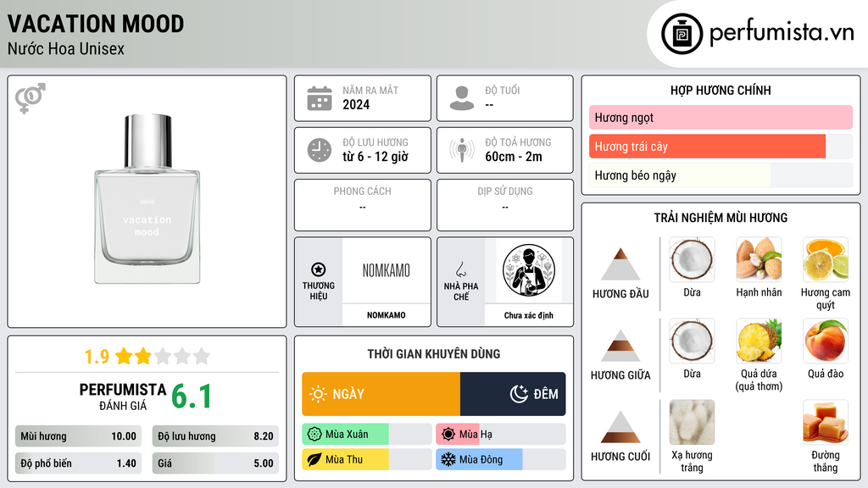Screen dimensions: 868x488
Task: Click the Hợp hương chính heading
Action: click(x=721, y=90)
